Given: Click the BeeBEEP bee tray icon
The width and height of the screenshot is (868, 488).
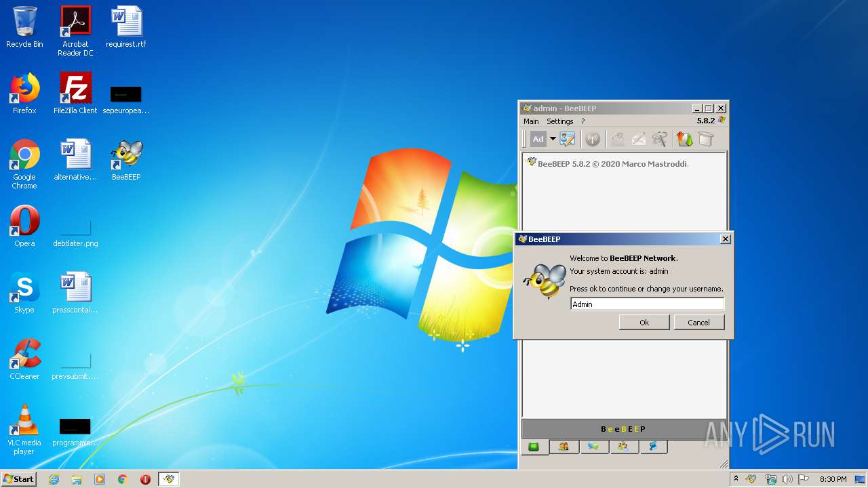Looking at the screenshot, I should tap(751, 479).
